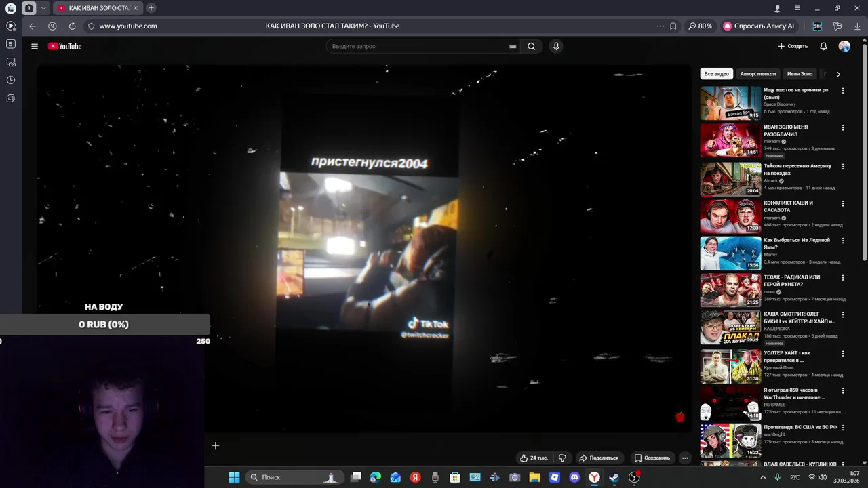Click Space Discovery channel name
Image resolution: width=868 pixels, height=488 pixels.
click(x=780, y=104)
